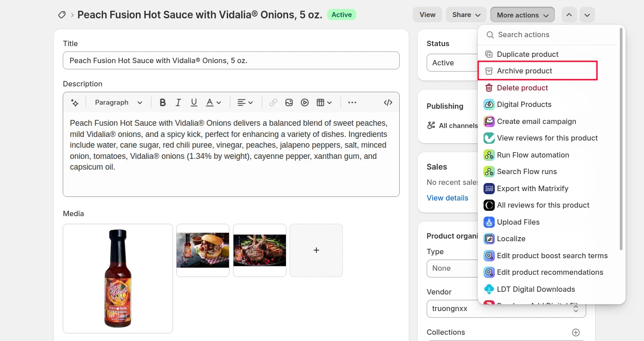Image resolution: width=644 pixels, height=341 pixels.
Task: Click the Type field showing None
Action: click(452, 269)
